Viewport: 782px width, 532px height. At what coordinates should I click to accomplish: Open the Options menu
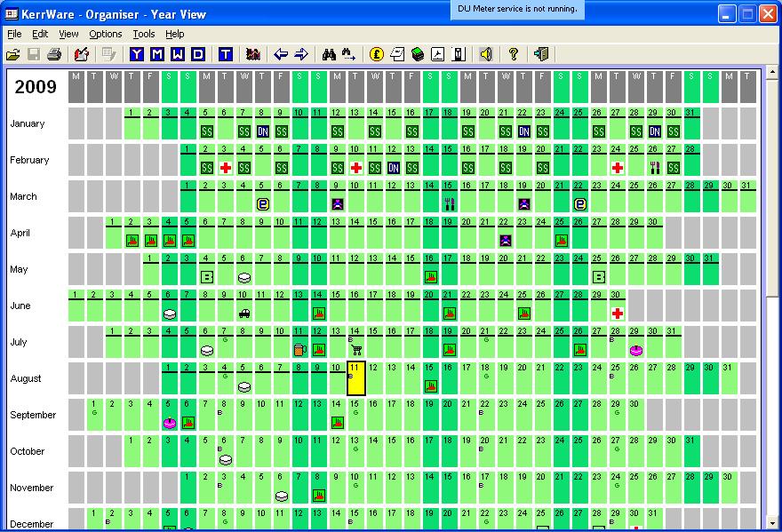click(x=105, y=34)
